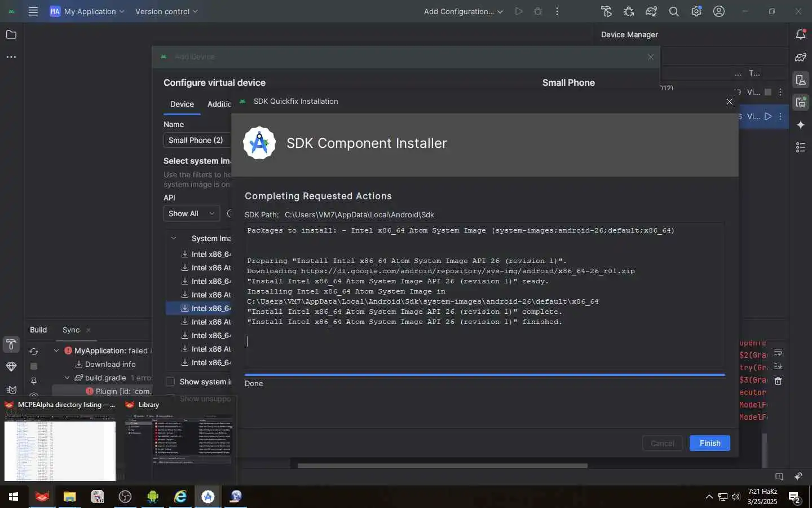Stop the running virtual device square icon

(x=767, y=92)
